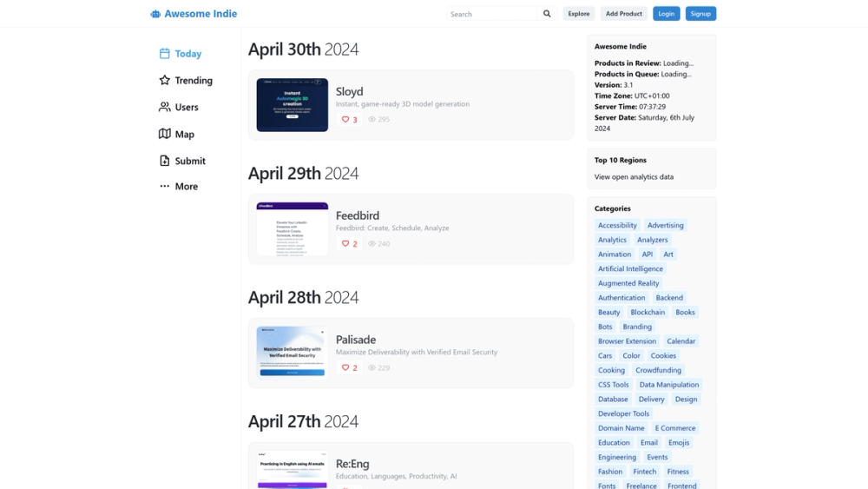868x489 pixels.
Task: Select the Analyzers category tag
Action: pos(652,239)
